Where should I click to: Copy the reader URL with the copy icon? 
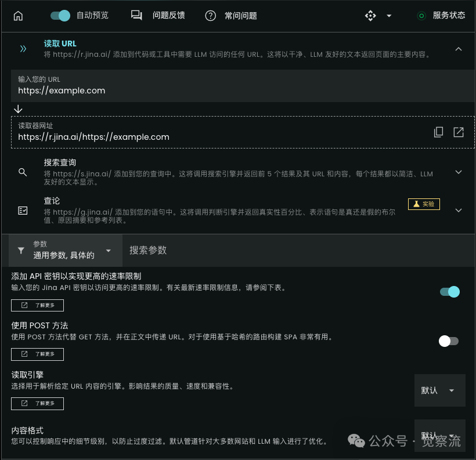coord(438,132)
